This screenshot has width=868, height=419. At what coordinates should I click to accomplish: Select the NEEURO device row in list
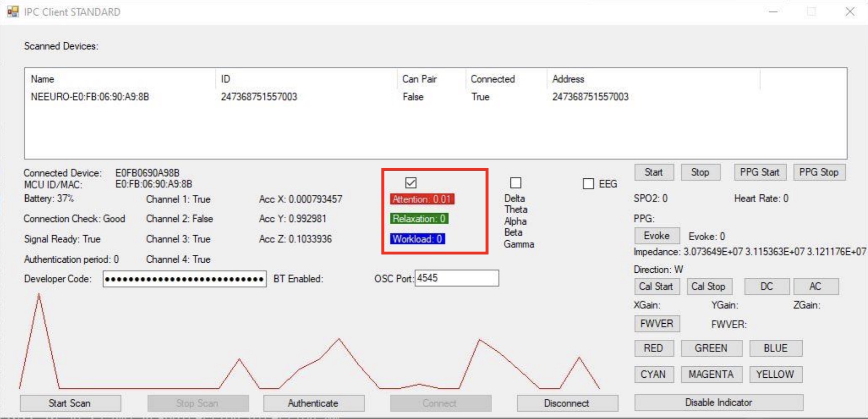(x=90, y=97)
